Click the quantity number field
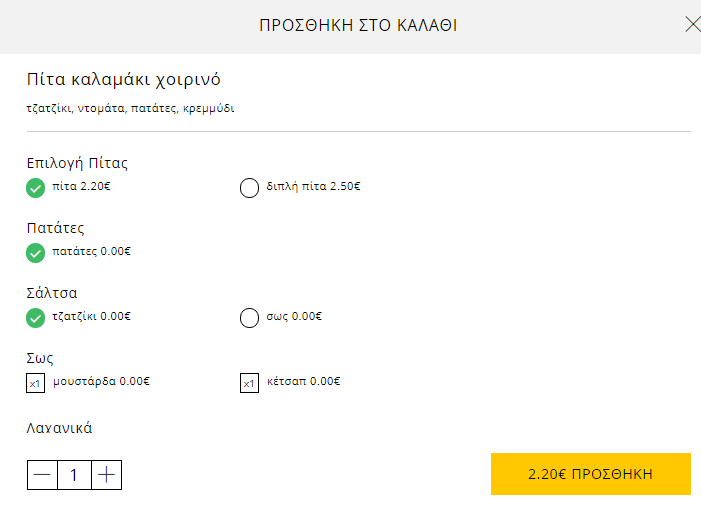The height and width of the screenshot is (506, 701). tap(74, 475)
